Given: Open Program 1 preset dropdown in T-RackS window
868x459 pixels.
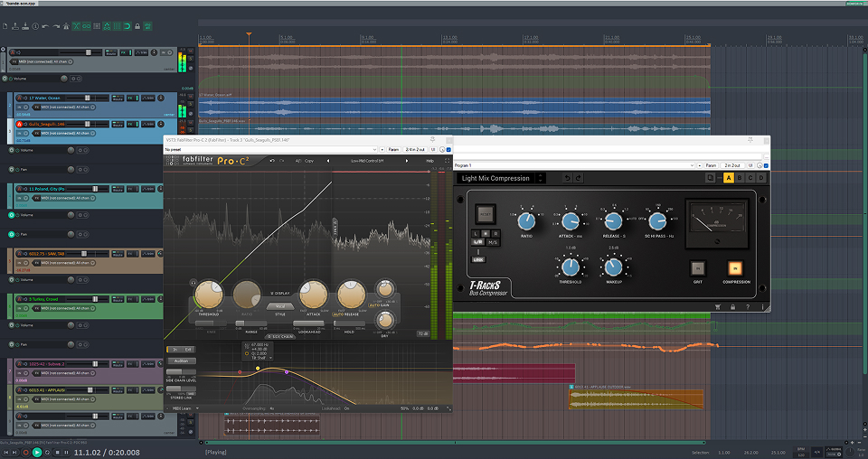Looking at the screenshot, I should tap(574, 165).
